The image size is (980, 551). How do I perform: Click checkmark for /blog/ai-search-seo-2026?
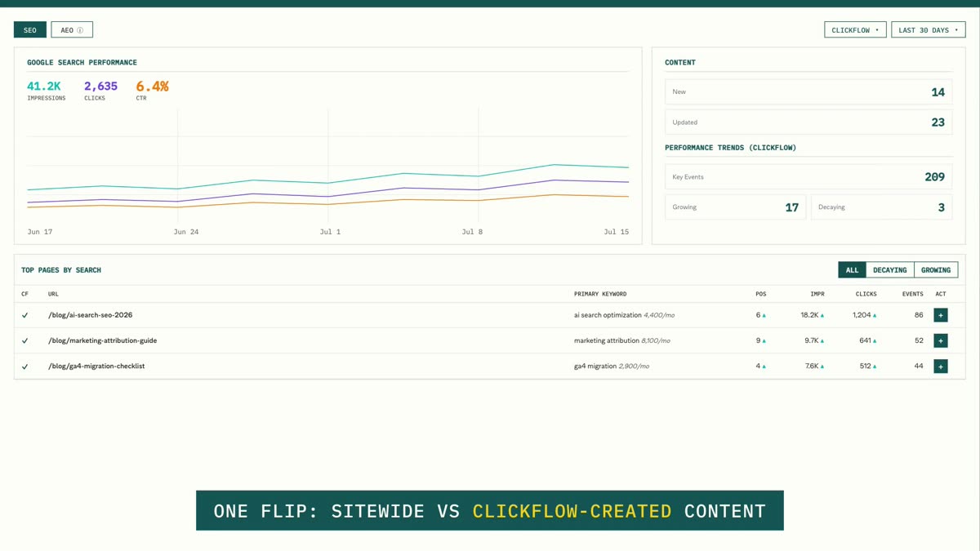pos(24,315)
